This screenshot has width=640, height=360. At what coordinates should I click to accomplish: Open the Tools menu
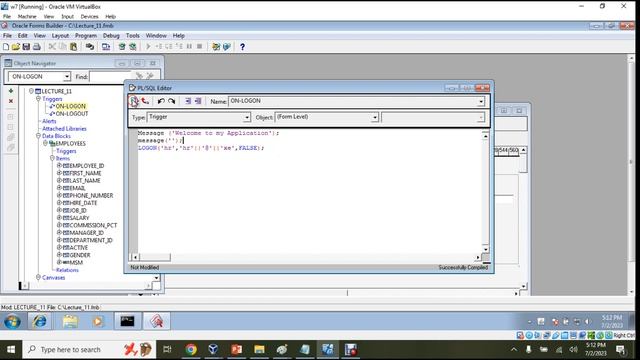[x=133, y=36]
